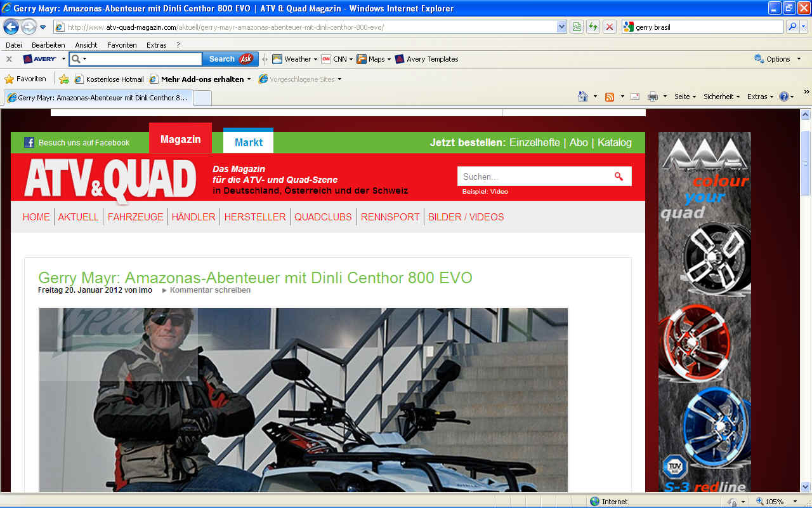Open recent pages dropdown next to Forward button

tap(43, 27)
